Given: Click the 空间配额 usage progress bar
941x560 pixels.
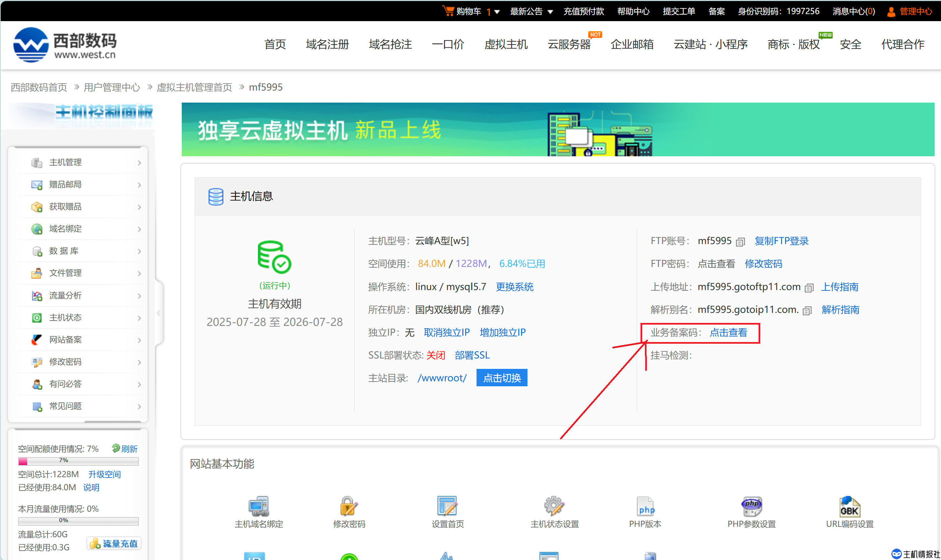Looking at the screenshot, I should (x=78, y=461).
